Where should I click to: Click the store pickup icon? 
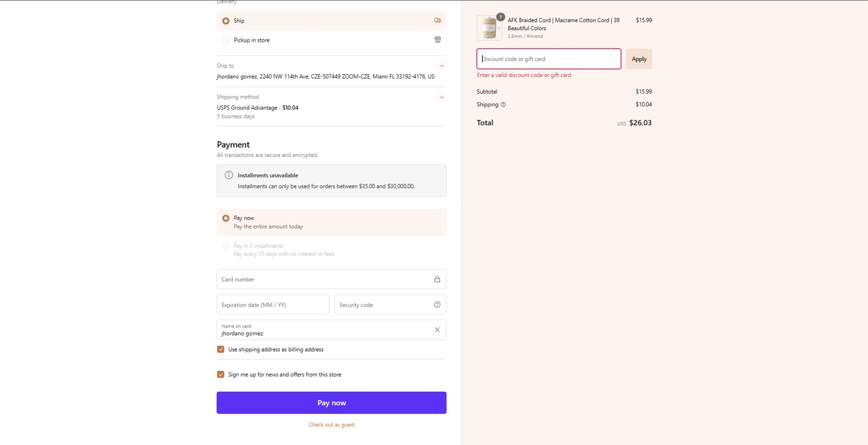[437, 40]
